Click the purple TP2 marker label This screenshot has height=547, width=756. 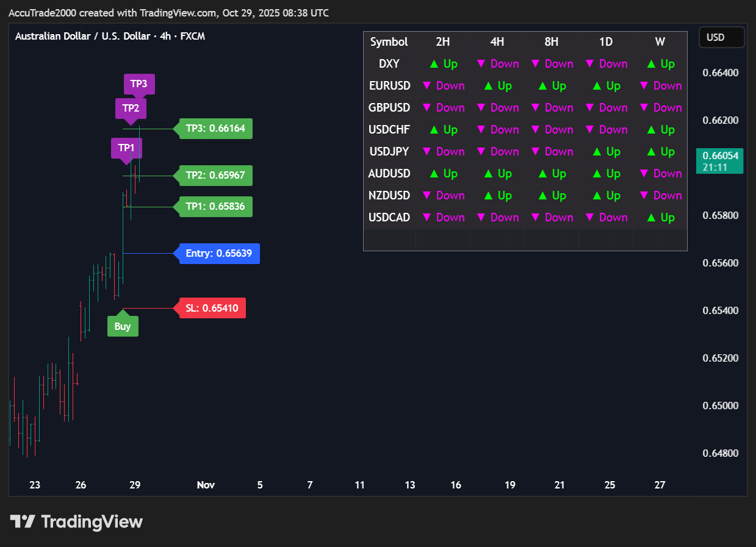click(131, 109)
